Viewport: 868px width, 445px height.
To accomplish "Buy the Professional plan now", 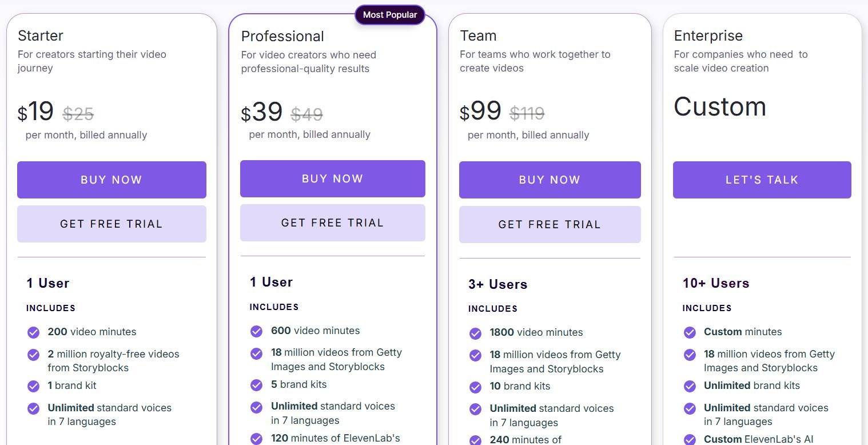I will point(333,178).
